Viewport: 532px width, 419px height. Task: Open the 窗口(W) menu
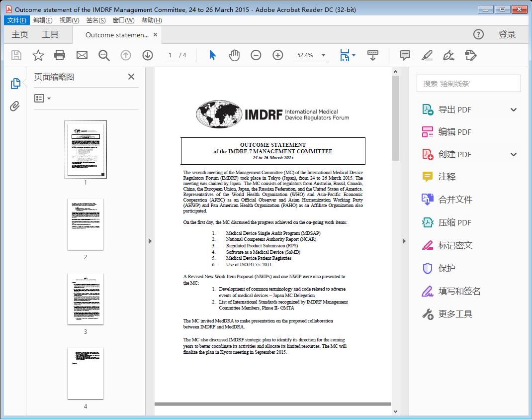point(123,20)
